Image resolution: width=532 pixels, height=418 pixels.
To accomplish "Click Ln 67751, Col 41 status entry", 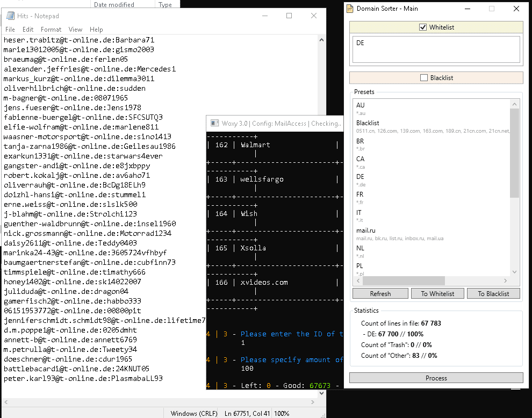I will pyautogui.click(x=247, y=413).
